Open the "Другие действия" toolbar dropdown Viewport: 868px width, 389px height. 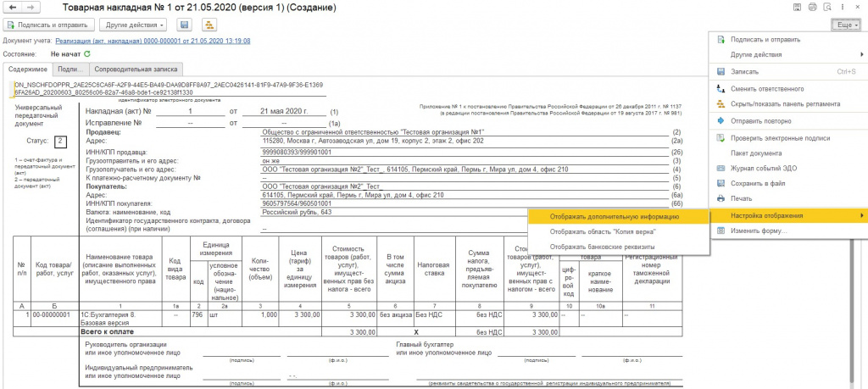(x=132, y=25)
